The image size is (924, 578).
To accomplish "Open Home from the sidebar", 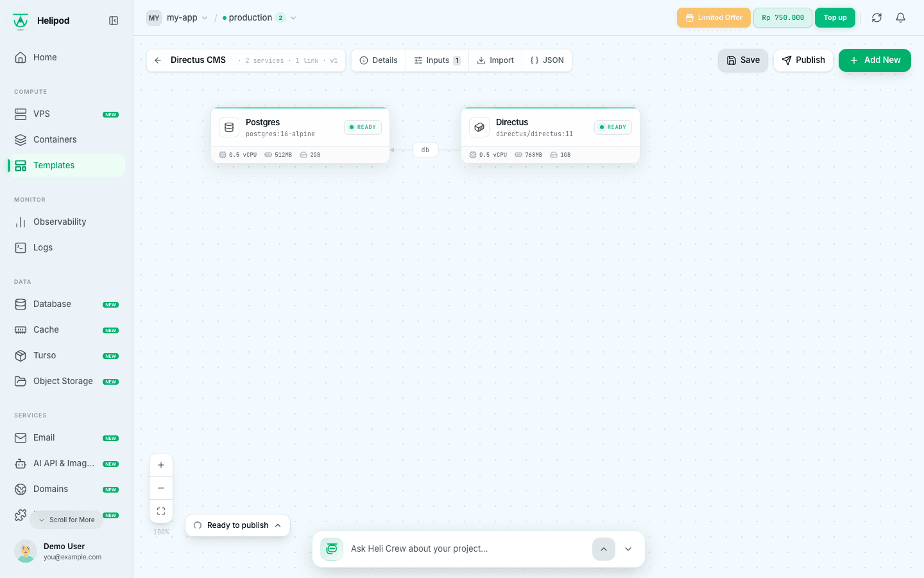I will point(66,57).
